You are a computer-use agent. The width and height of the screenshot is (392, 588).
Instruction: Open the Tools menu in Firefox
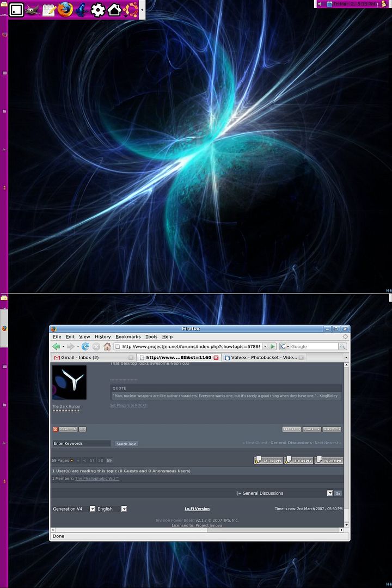click(x=151, y=337)
